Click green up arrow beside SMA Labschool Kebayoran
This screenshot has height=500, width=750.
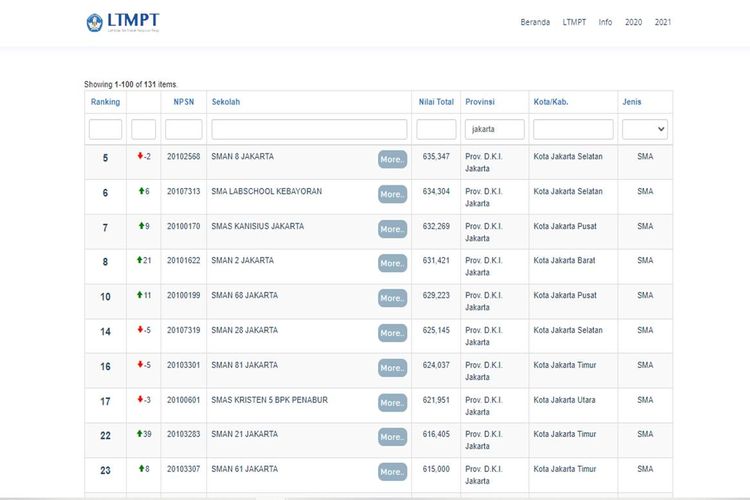(140, 191)
